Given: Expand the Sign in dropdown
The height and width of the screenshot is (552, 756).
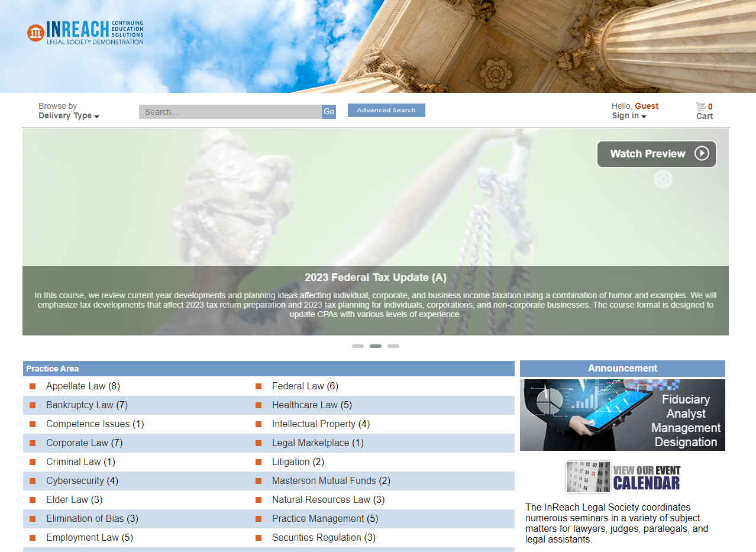Looking at the screenshot, I should 629,116.
